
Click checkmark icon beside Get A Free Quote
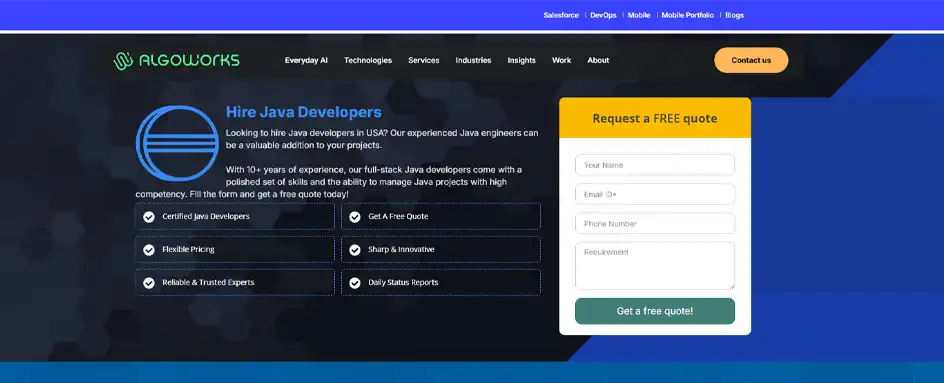pos(355,217)
